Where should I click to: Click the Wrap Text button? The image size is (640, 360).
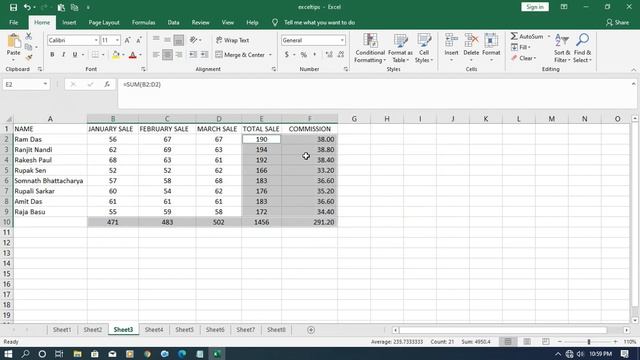click(233, 40)
